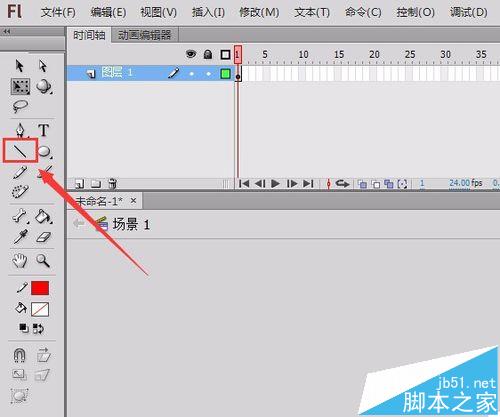Go to first frame
The image size is (500, 417).
pyautogui.click(x=244, y=183)
